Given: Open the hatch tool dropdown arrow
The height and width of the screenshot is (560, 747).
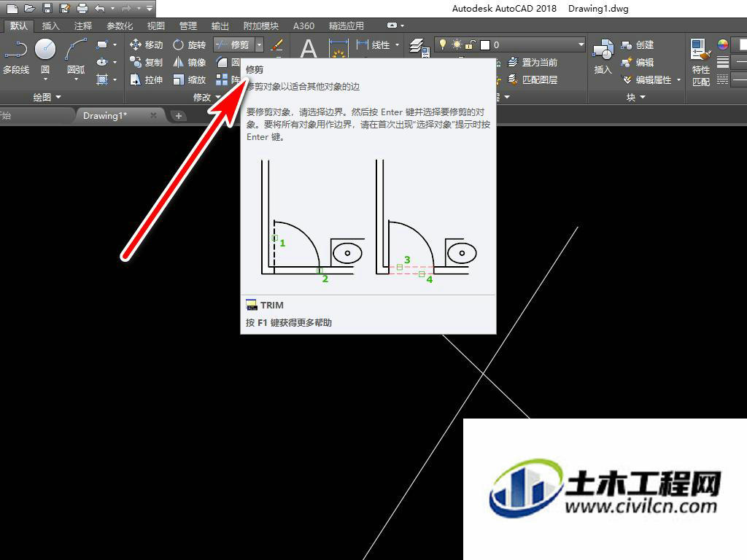Looking at the screenshot, I should tap(115, 79).
